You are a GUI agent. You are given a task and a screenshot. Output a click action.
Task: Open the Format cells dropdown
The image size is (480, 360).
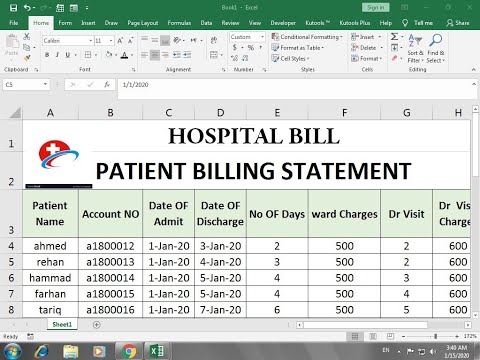pyautogui.click(x=366, y=58)
